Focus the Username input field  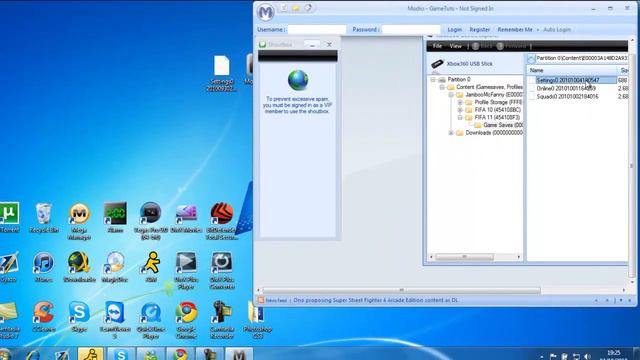click(x=317, y=29)
